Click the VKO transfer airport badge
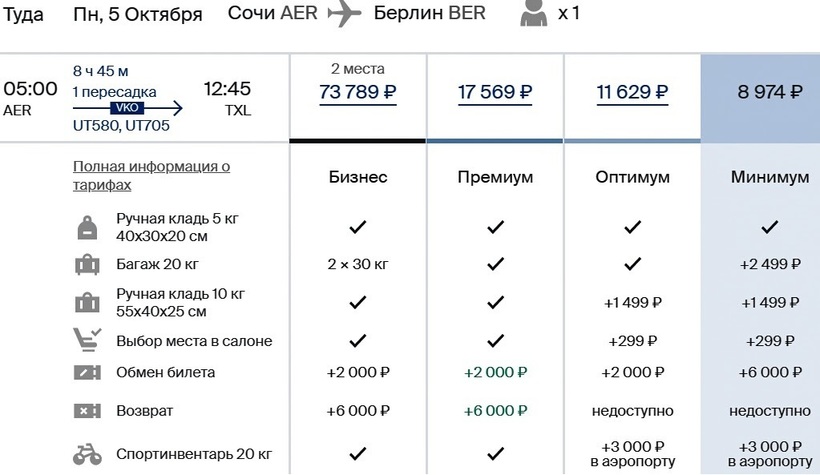 point(127,108)
